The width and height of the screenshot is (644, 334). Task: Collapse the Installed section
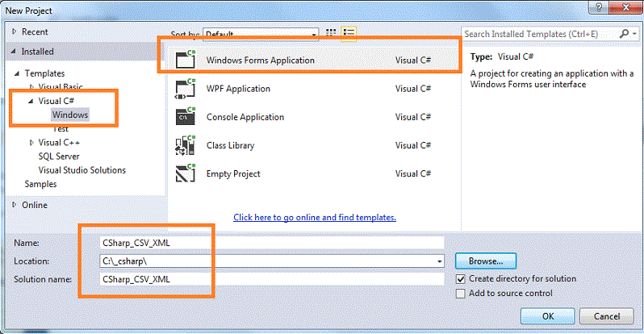click(14, 52)
